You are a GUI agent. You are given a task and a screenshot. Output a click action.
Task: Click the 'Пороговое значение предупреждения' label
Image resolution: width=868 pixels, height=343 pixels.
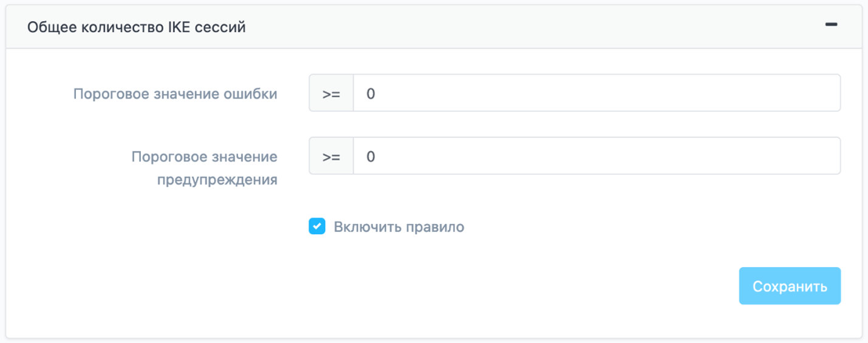point(204,168)
